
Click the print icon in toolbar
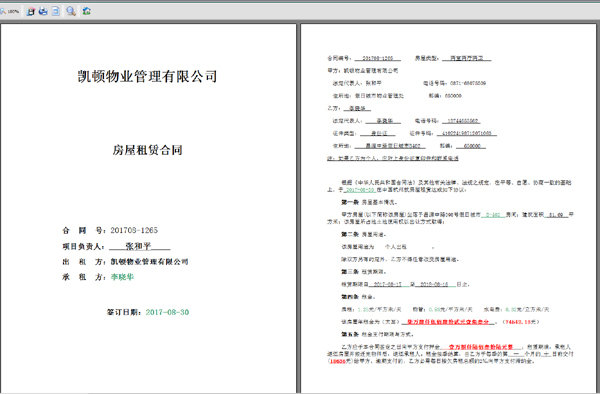pos(43,11)
